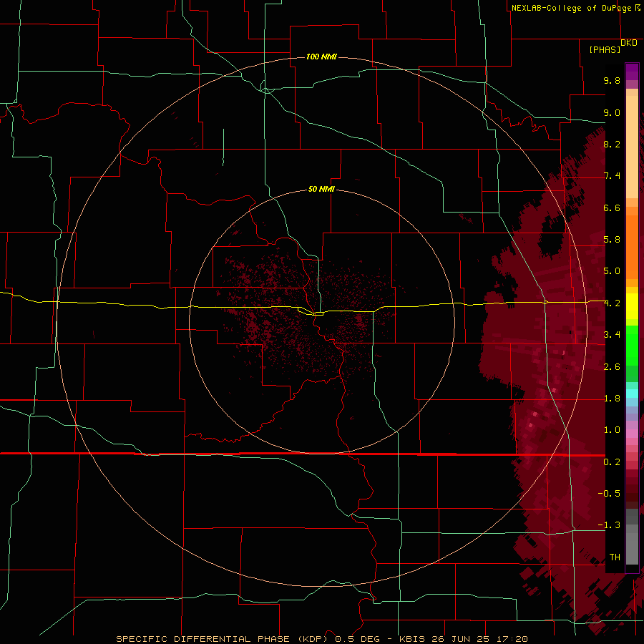Select the purple swatch at top of scale
The width and height of the screenshot is (644, 644).
[632, 72]
